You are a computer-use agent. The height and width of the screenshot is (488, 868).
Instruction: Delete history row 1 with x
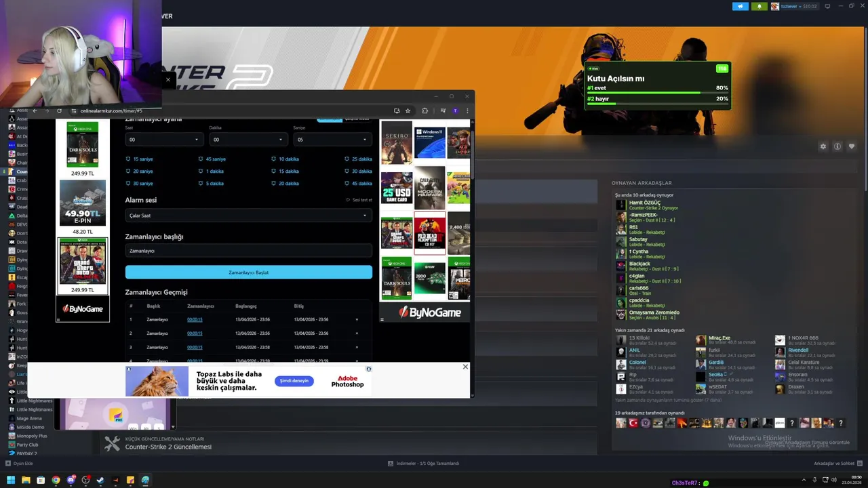357,319
